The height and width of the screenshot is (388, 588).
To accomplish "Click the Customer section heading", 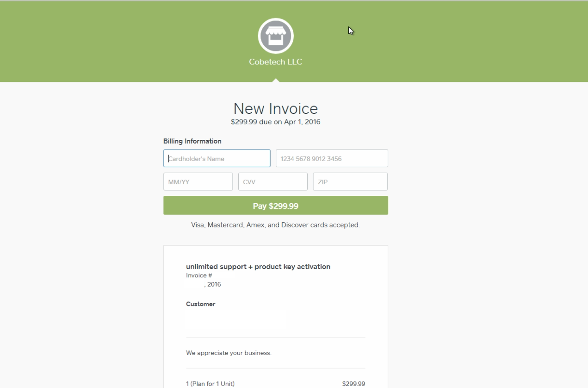I will click(201, 304).
